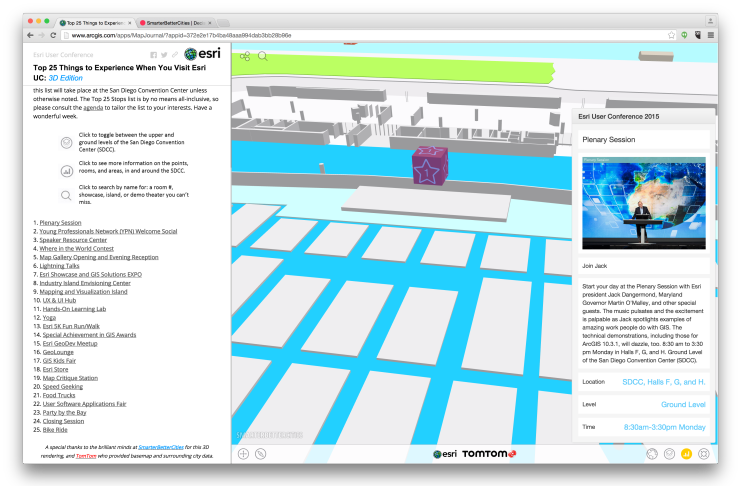Screen dimensions: 741x486
Task: Open the agenda link
Action: 93,108
